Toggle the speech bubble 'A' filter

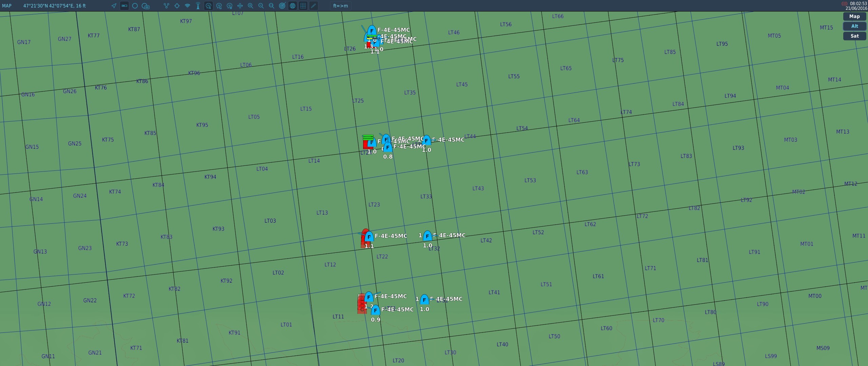(209, 6)
